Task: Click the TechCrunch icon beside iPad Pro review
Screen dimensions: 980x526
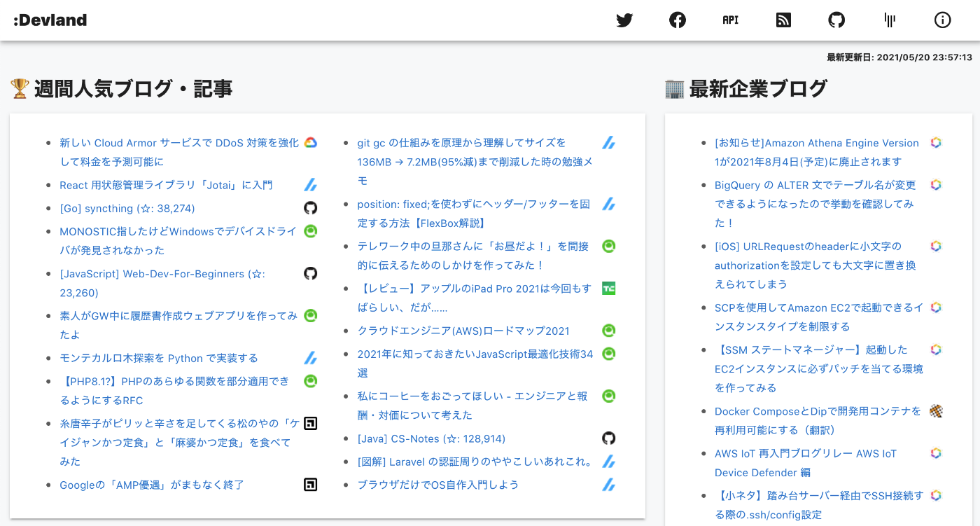Action: [609, 288]
